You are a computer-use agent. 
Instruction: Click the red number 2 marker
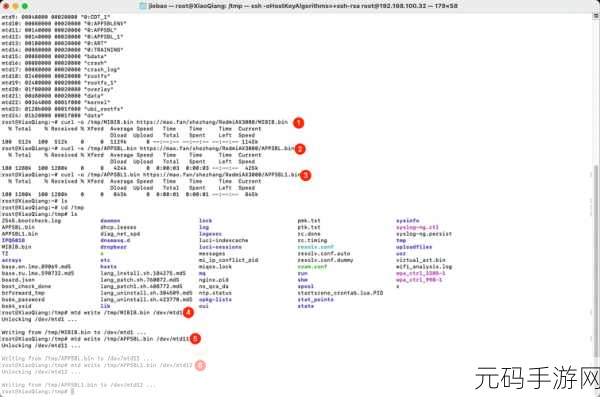(300, 149)
